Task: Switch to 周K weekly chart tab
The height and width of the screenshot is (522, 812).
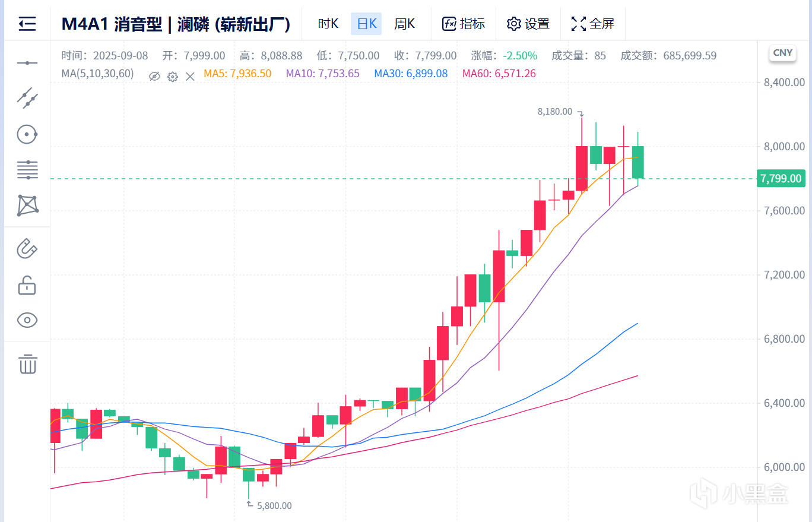Action: click(405, 24)
